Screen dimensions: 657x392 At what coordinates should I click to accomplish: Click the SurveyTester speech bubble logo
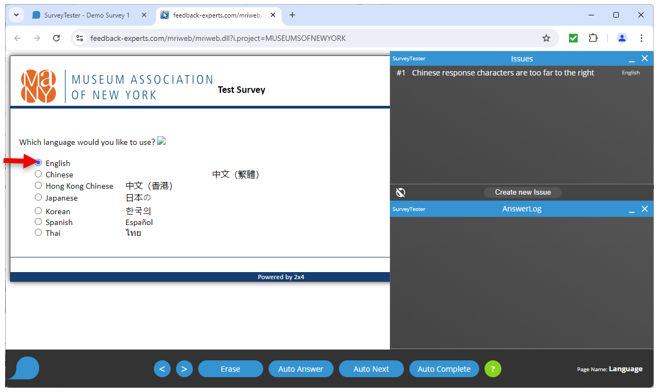(x=25, y=368)
